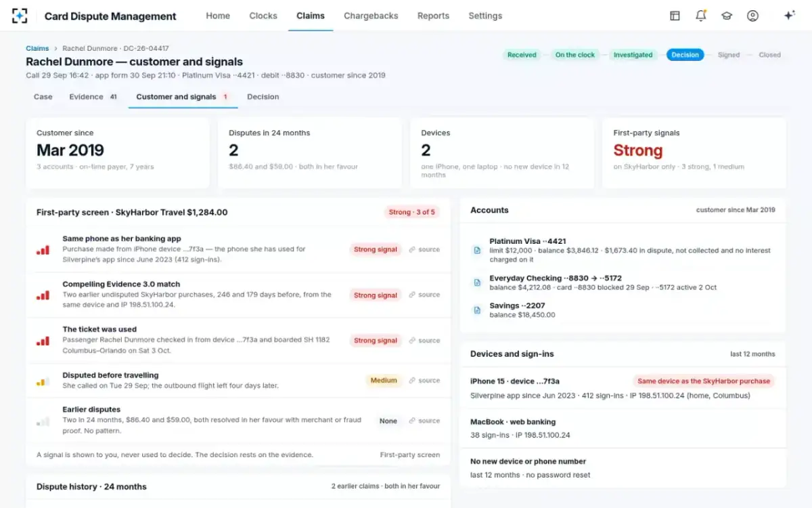Click signal bars for ticket was used
Screen dimensions: 812x508
43,341
